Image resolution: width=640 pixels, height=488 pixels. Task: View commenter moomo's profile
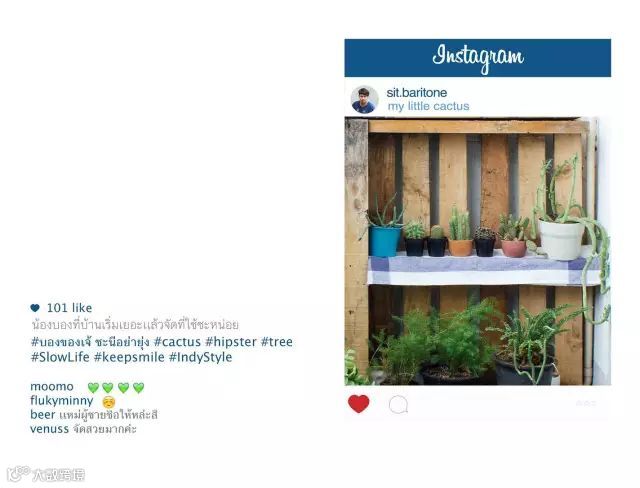(52, 386)
